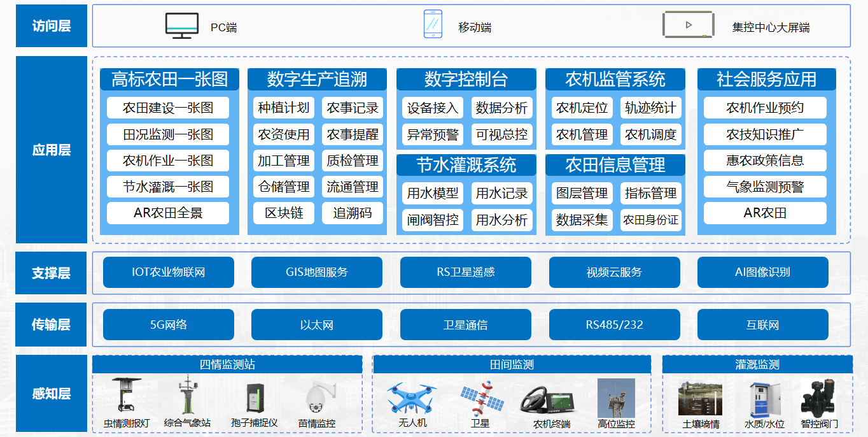Click the 农机定位 button
The height and width of the screenshot is (437, 868).
[x=582, y=108]
